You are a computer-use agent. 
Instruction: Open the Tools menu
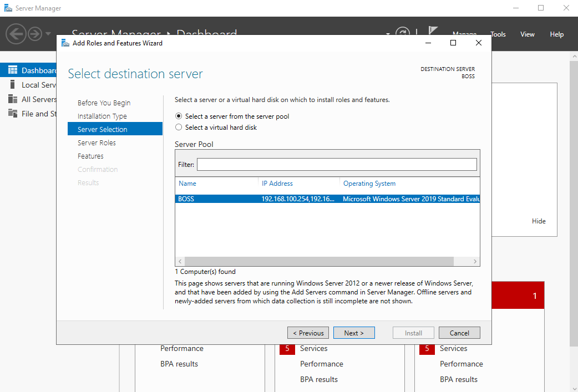(x=498, y=34)
